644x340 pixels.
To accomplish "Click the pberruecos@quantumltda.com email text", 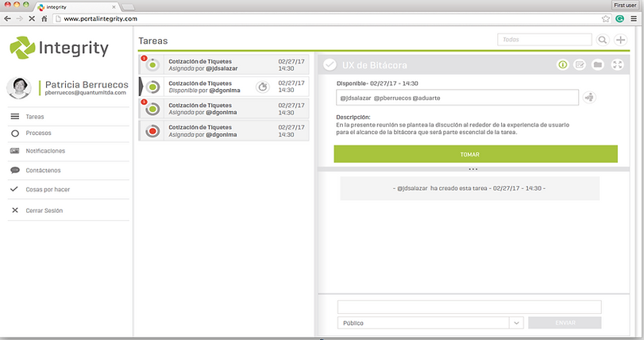I will click(x=86, y=93).
